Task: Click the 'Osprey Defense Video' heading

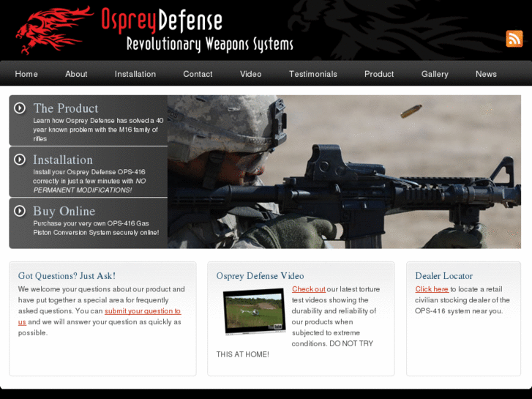Action: pos(261,276)
